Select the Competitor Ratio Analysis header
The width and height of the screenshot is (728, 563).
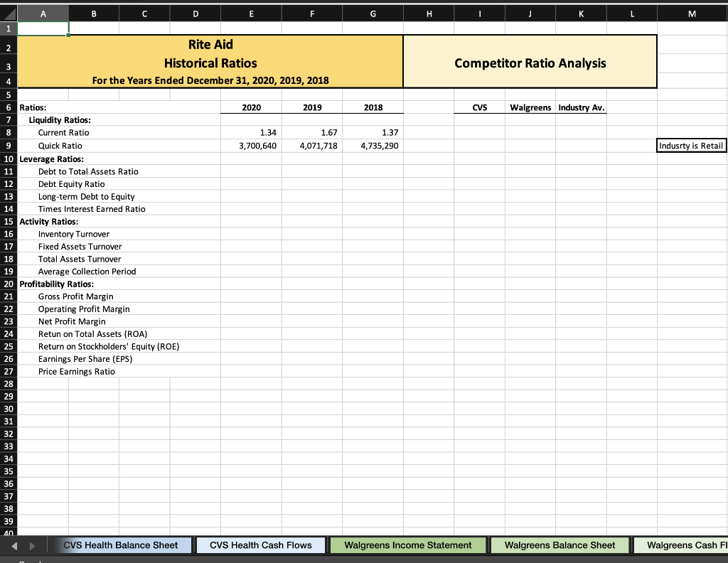pos(530,63)
